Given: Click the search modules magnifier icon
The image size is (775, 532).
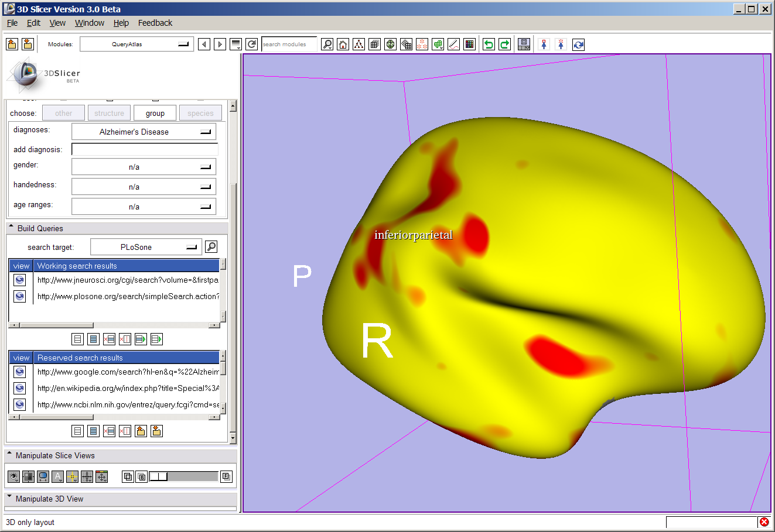Looking at the screenshot, I should pos(327,44).
